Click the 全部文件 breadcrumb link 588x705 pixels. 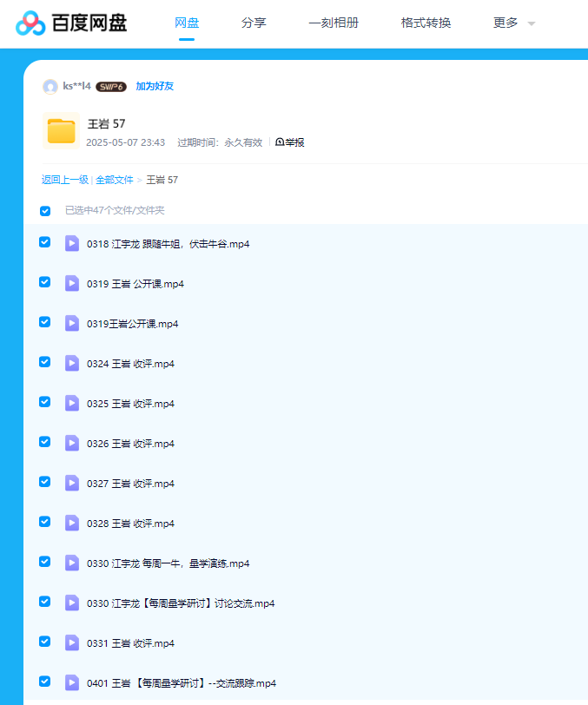click(x=115, y=180)
